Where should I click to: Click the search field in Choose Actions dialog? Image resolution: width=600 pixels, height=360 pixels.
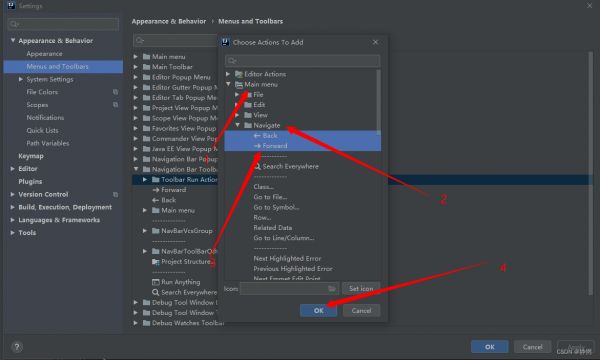(x=303, y=61)
